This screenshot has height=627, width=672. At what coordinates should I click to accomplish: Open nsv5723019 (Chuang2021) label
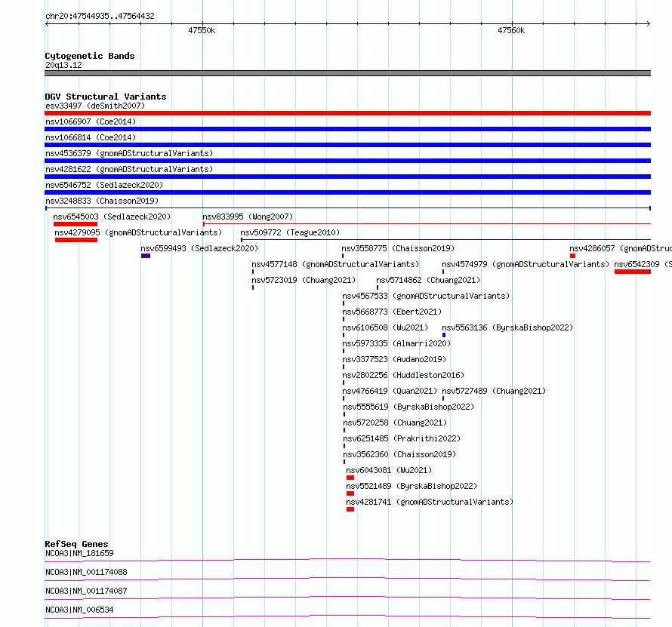click(304, 280)
